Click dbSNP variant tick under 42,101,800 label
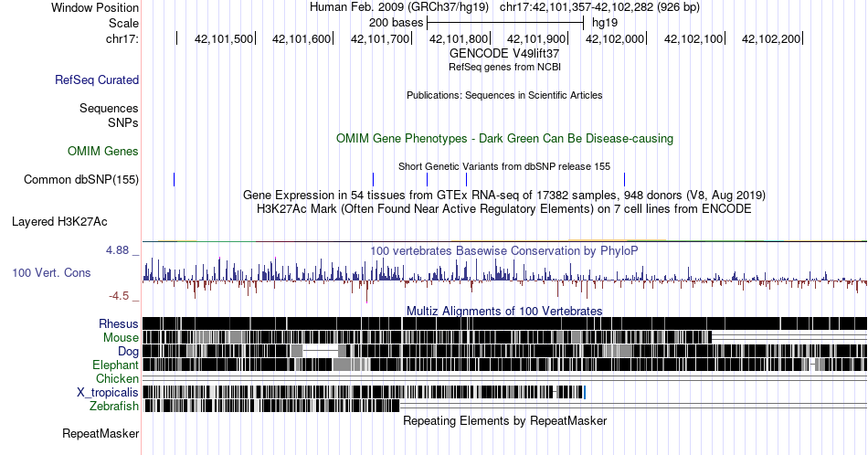 [466, 179]
